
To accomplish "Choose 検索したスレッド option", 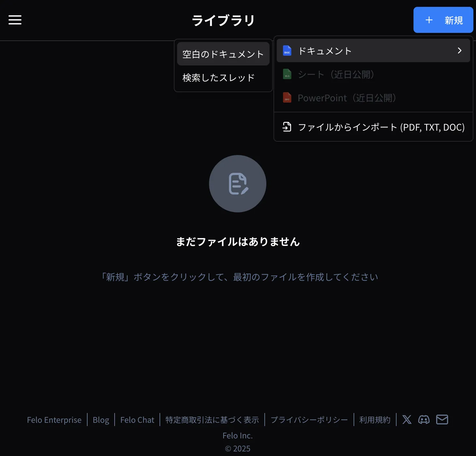I will coord(218,78).
